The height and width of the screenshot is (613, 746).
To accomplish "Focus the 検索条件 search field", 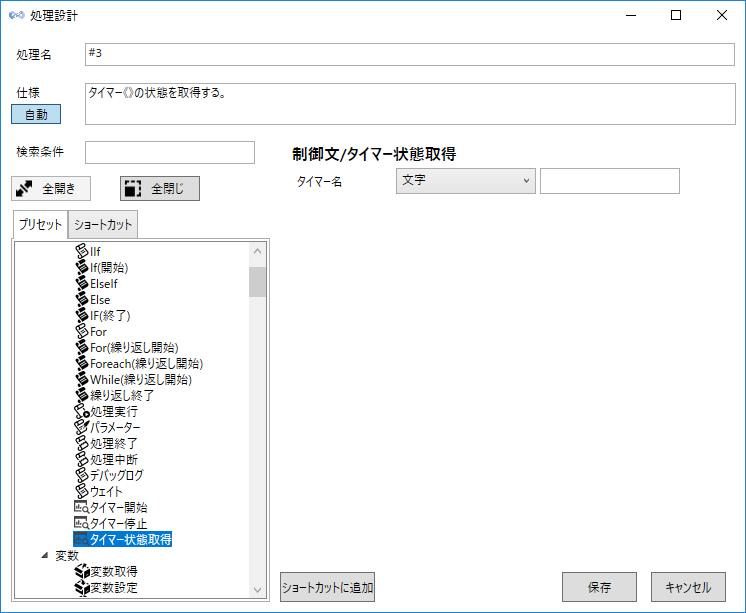I will click(x=170, y=152).
